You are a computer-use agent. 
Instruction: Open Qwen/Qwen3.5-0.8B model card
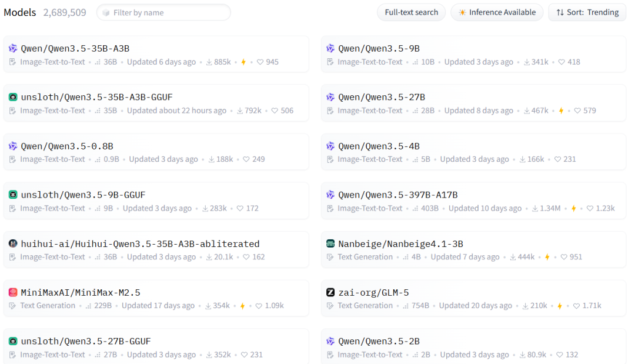click(67, 146)
